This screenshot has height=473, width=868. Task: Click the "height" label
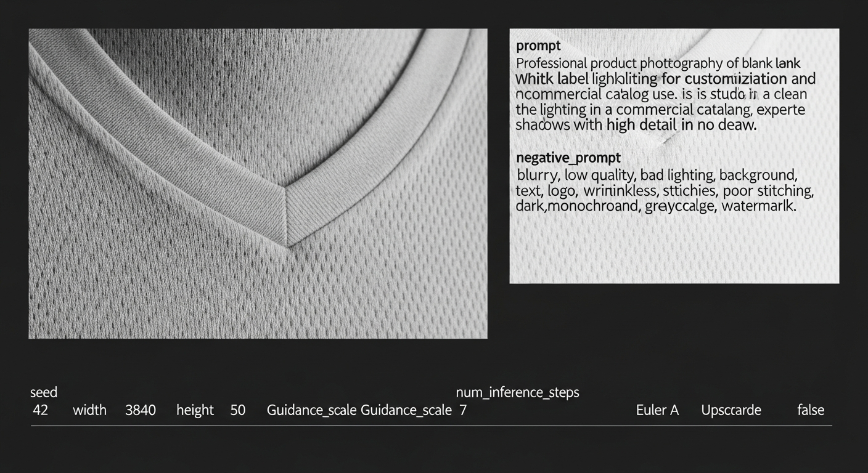tap(195, 410)
